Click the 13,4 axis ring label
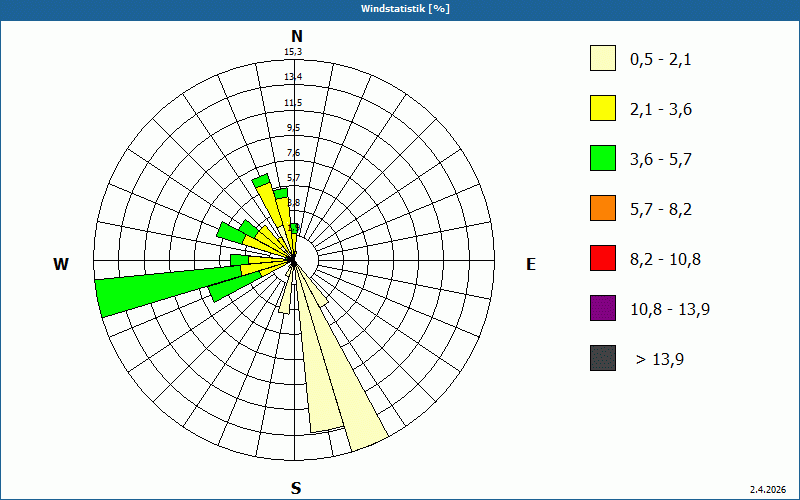Screen dimensions: 800x500 tap(293, 77)
